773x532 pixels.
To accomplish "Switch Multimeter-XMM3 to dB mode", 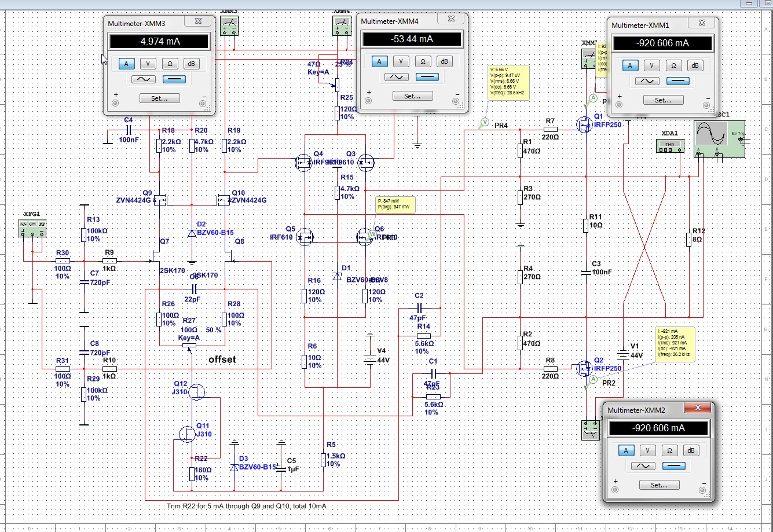I will pos(192,64).
